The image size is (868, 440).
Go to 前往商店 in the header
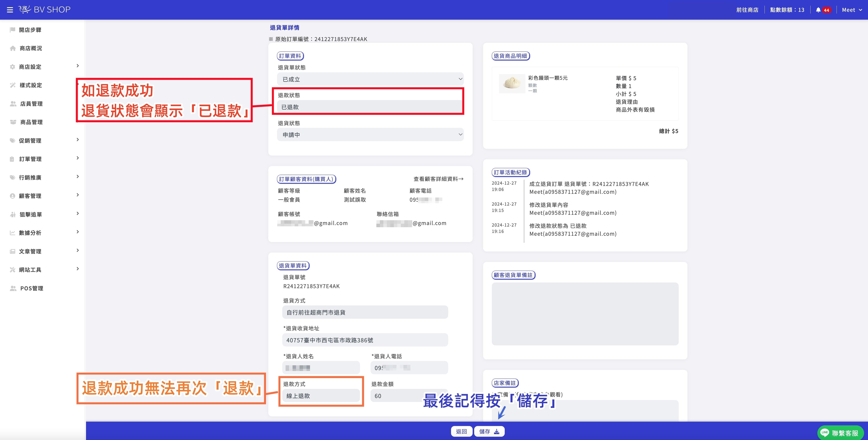[x=747, y=10]
